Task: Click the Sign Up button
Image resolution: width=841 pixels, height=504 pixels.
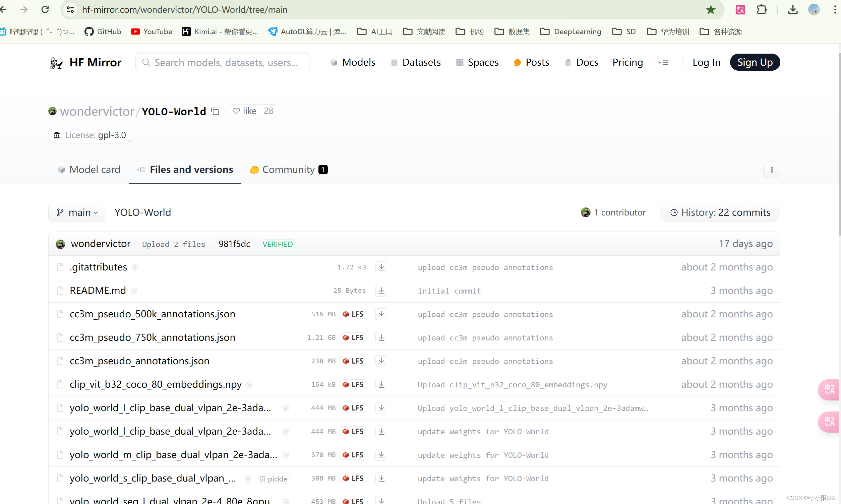Action: click(755, 62)
